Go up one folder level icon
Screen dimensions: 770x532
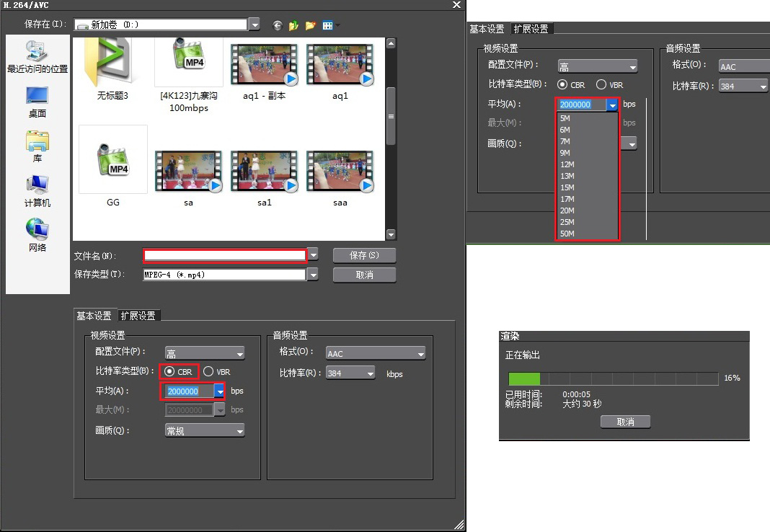coord(293,25)
